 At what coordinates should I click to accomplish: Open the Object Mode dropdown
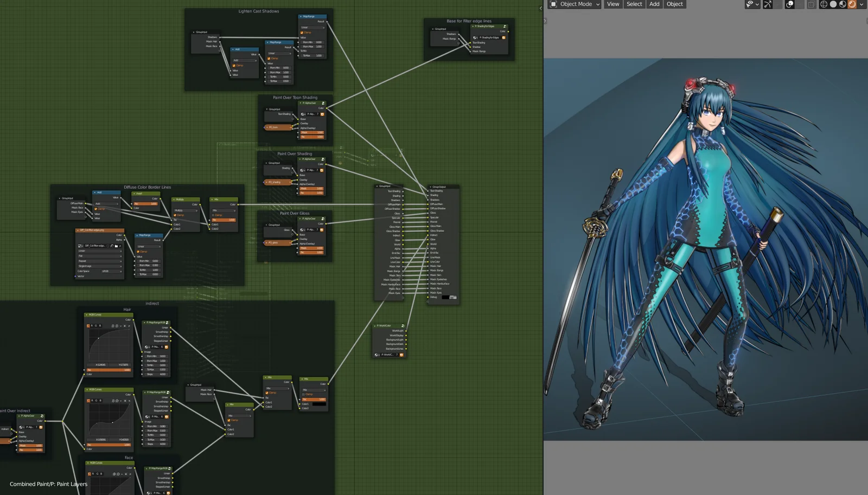tap(573, 4)
